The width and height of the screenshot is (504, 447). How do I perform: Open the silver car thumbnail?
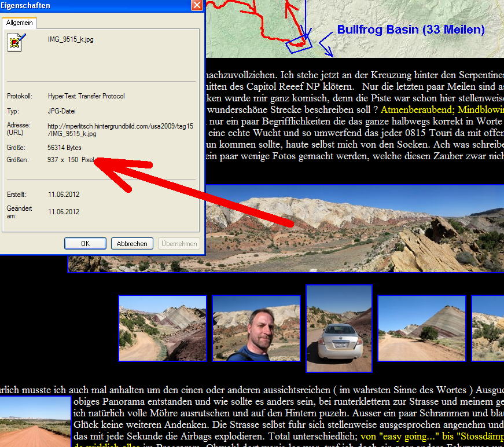(x=339, y=328)
